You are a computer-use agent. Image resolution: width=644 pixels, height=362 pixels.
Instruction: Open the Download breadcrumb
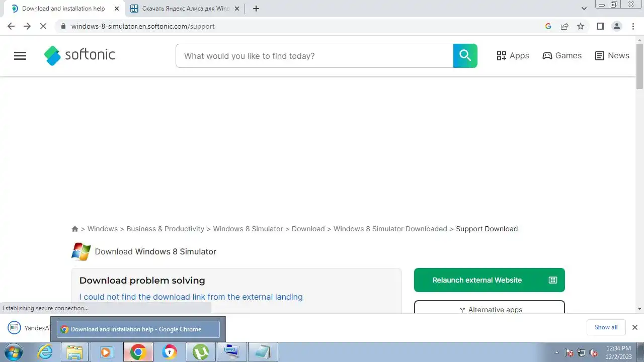click(308, 229)
